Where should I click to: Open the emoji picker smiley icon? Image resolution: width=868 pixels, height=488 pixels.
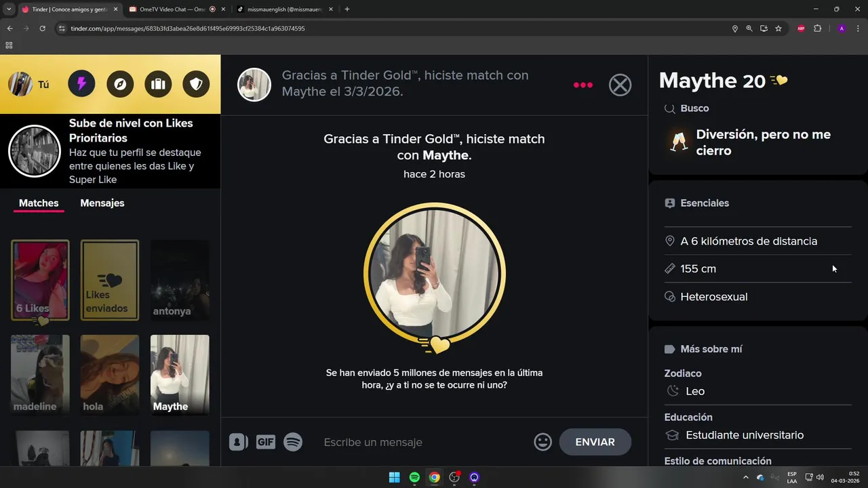(x=543, y=442)
